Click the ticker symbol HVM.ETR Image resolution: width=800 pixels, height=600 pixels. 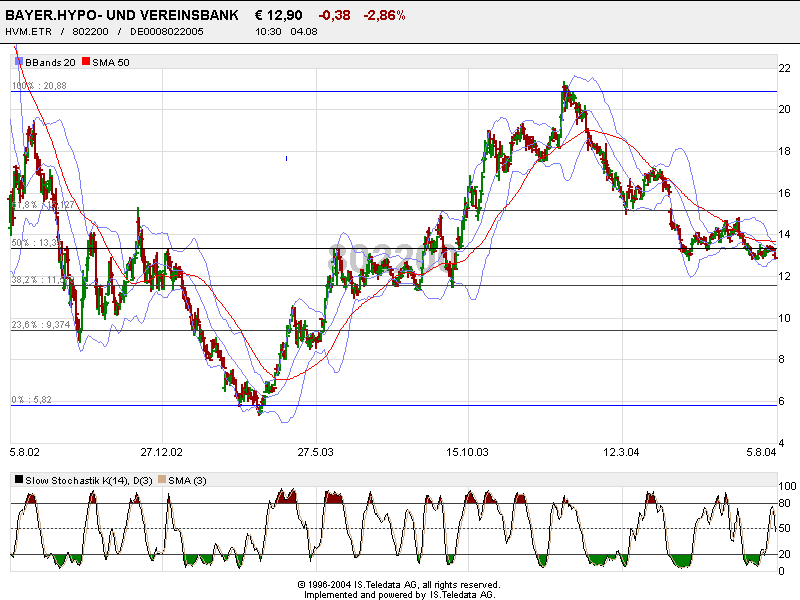(x=29, y=32)
